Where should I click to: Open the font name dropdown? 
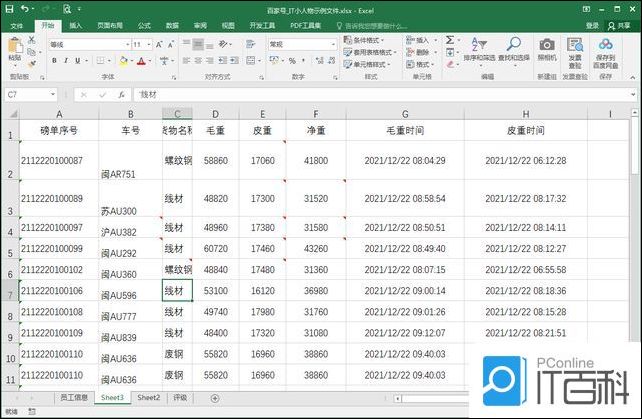[x=127, y=44]
